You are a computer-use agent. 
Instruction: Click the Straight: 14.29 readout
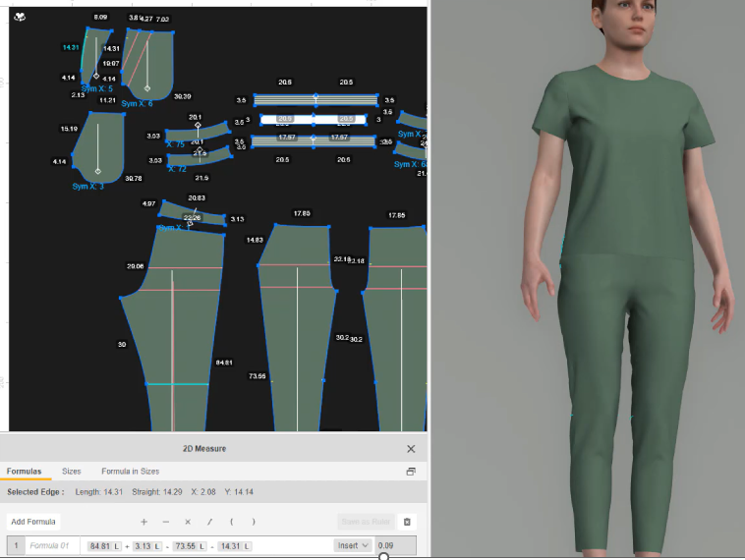tap(157, 492)
